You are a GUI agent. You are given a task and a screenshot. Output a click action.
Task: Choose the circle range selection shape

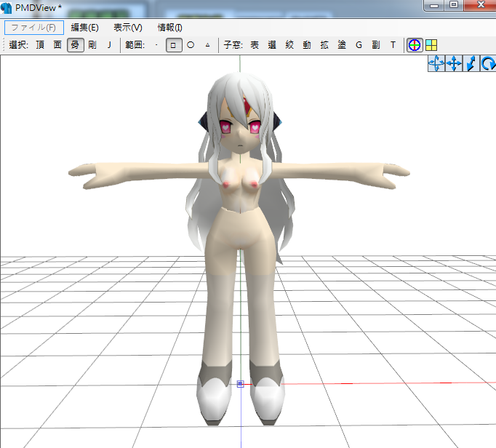(191, 45)
